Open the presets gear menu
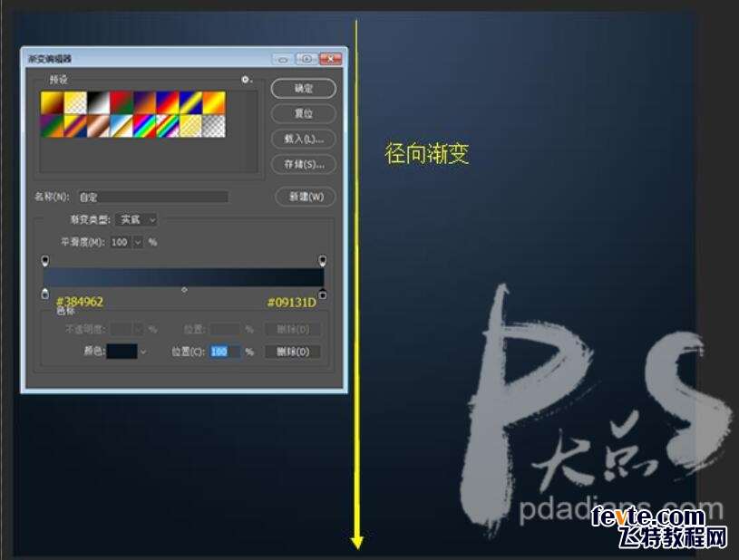Image resolution: width=739 pixels, height=560 pixels. pyautogui.click(x=247, y=80)
